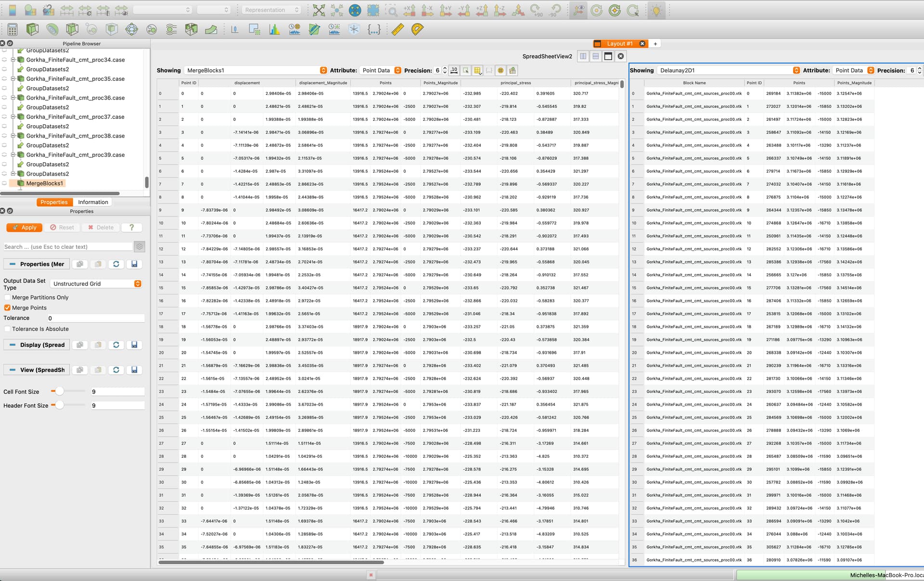The width and height of the screenshot is (924, 581).
Task: Click the Delete button
Action: tap(101, 228)
